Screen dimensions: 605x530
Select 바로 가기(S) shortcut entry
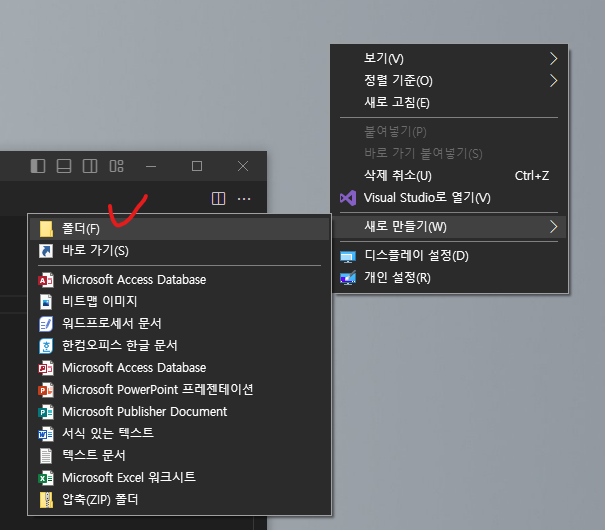coord(179,251)
